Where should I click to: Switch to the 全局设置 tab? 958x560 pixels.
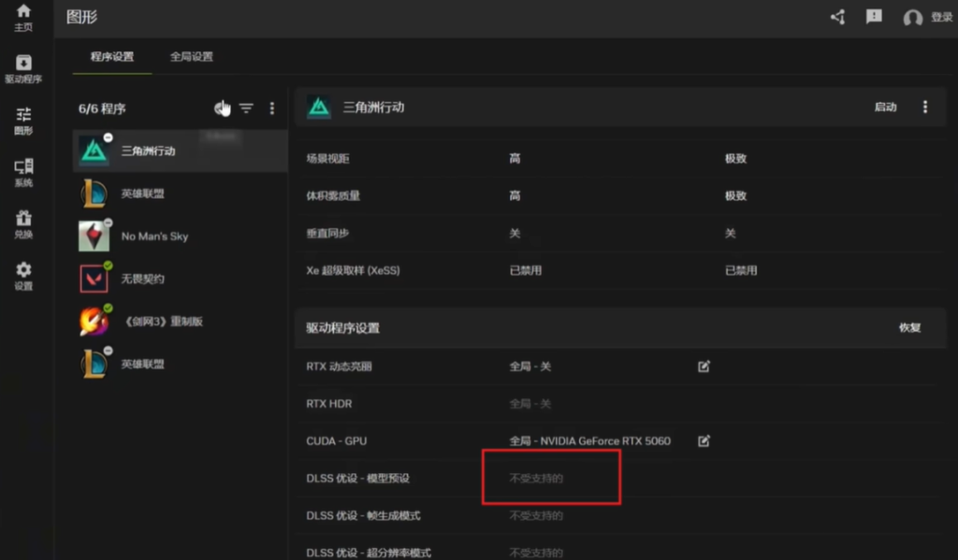(192, 57)
